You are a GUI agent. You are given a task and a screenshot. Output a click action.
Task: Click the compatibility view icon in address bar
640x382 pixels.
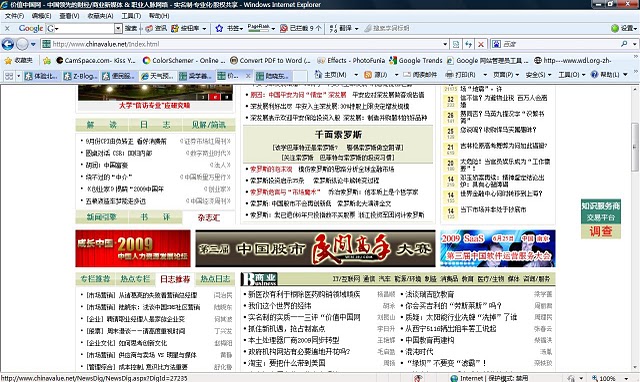click(x=456, y=44)
